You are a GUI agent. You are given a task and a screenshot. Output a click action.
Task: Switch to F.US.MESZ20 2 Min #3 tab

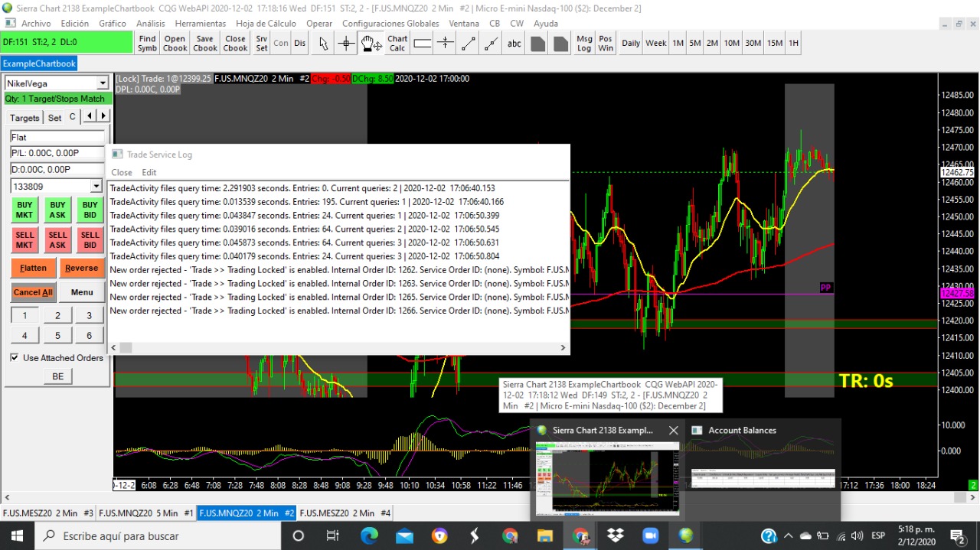click(48, 513)
